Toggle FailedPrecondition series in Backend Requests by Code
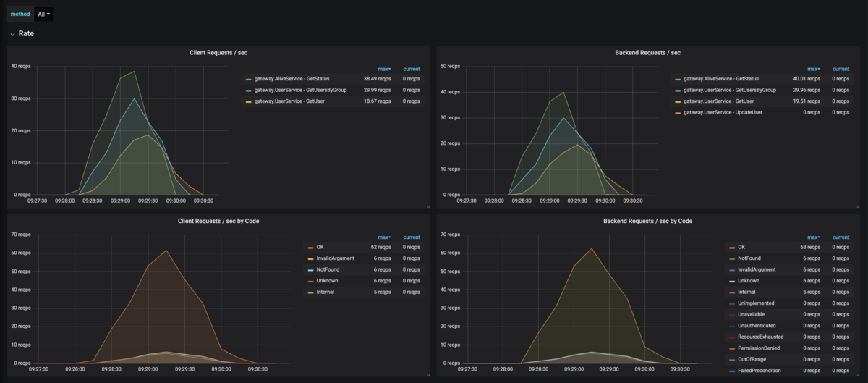Viewport: 868px width, 383px height. (x=759, y=371)
